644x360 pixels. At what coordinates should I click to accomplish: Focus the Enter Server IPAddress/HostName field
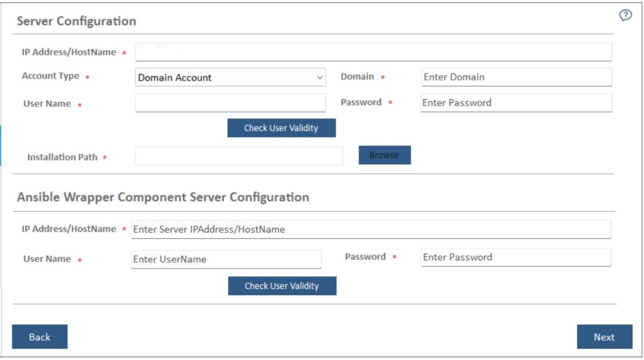point(371,230)
